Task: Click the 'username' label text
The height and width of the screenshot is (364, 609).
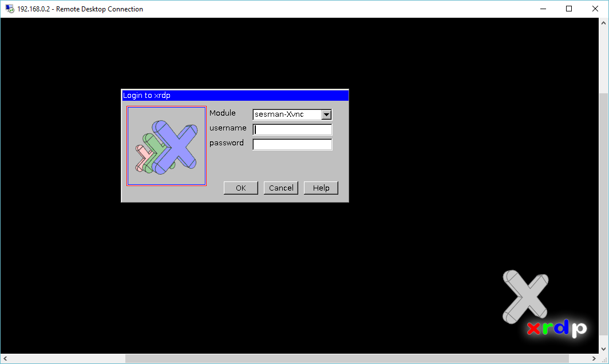Action: point(228,128)
